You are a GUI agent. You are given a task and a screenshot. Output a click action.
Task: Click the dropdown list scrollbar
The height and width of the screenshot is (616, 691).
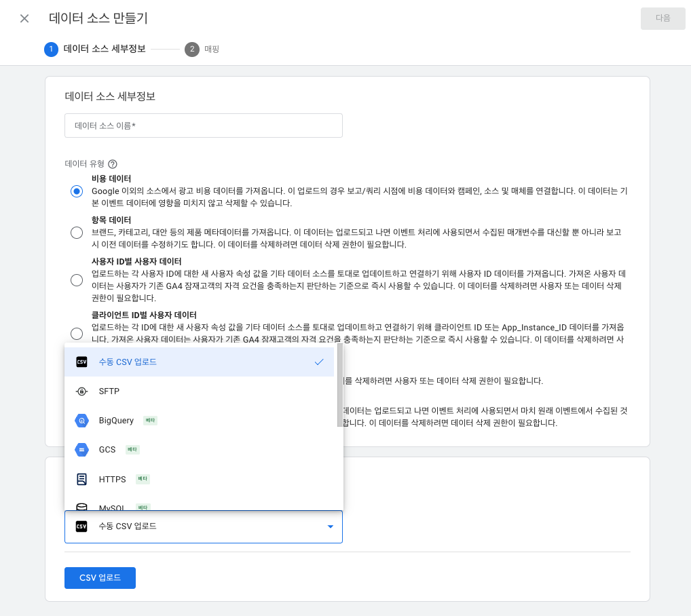(x=340, y=385)
